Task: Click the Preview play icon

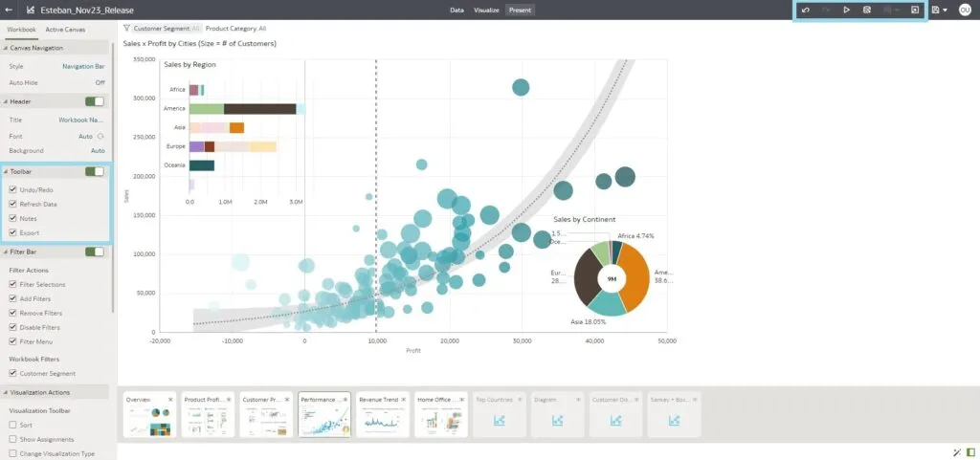Action: coord(847,10)
